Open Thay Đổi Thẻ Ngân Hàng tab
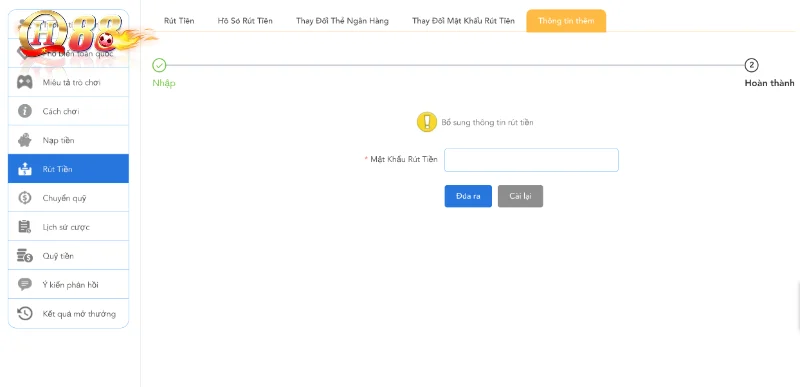800x387 pixels. [x=342, y=21]
